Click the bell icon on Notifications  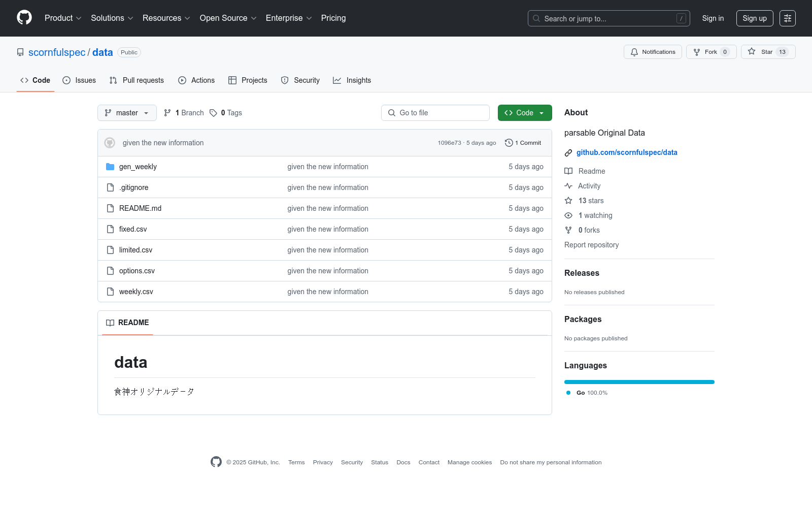tap(634, 52)
